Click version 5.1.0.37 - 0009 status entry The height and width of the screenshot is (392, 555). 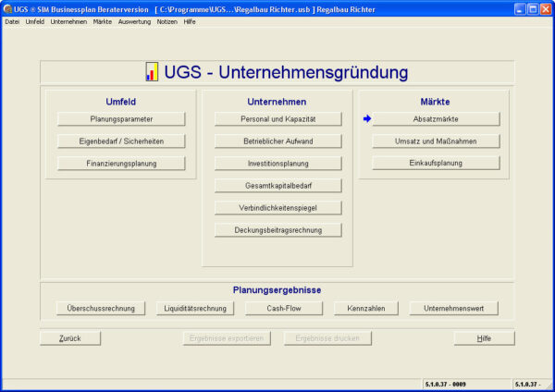446,385
